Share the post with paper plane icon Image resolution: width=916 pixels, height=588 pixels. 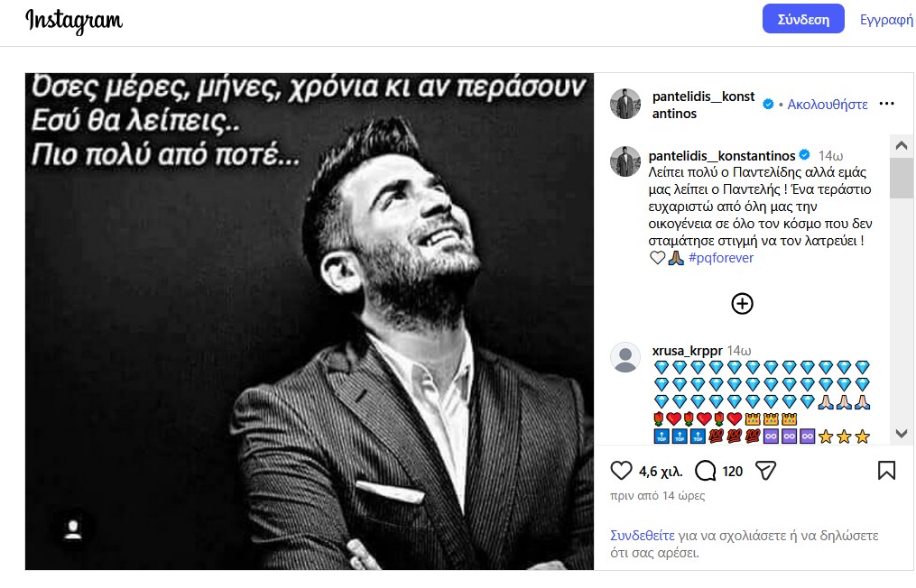[x=765, y=471]
